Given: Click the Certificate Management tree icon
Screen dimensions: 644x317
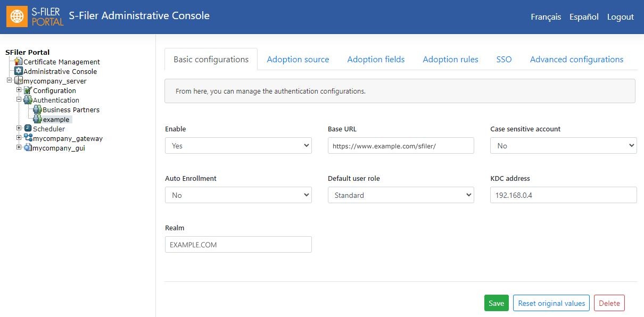Looking at the screenshot, I should pos(19,62).
